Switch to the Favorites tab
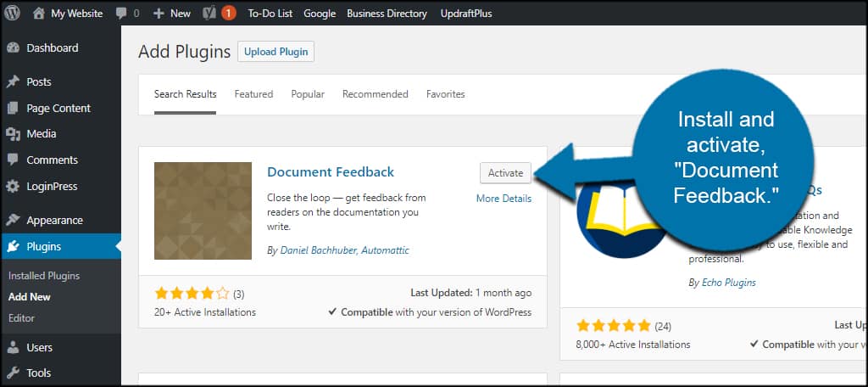This screenshot has width=868, height=387. coord(446,94)
